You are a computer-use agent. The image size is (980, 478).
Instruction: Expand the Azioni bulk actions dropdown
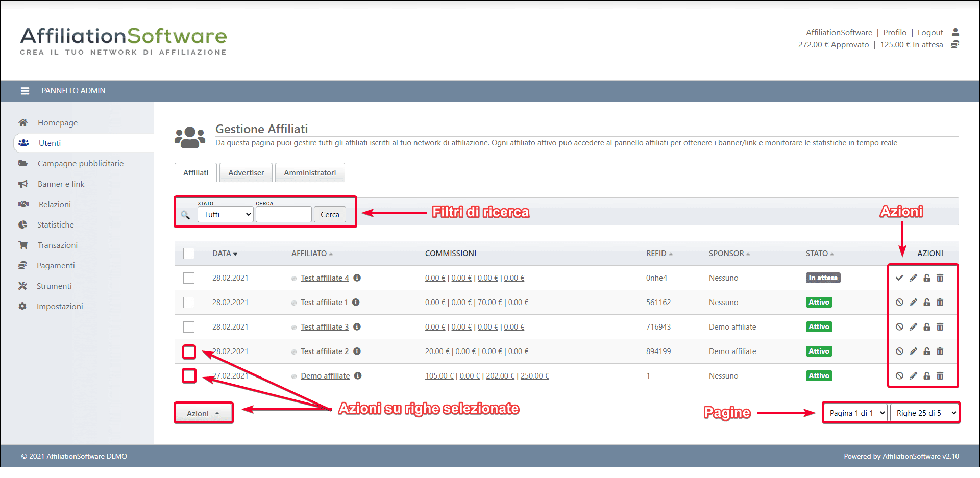[203, 413]
